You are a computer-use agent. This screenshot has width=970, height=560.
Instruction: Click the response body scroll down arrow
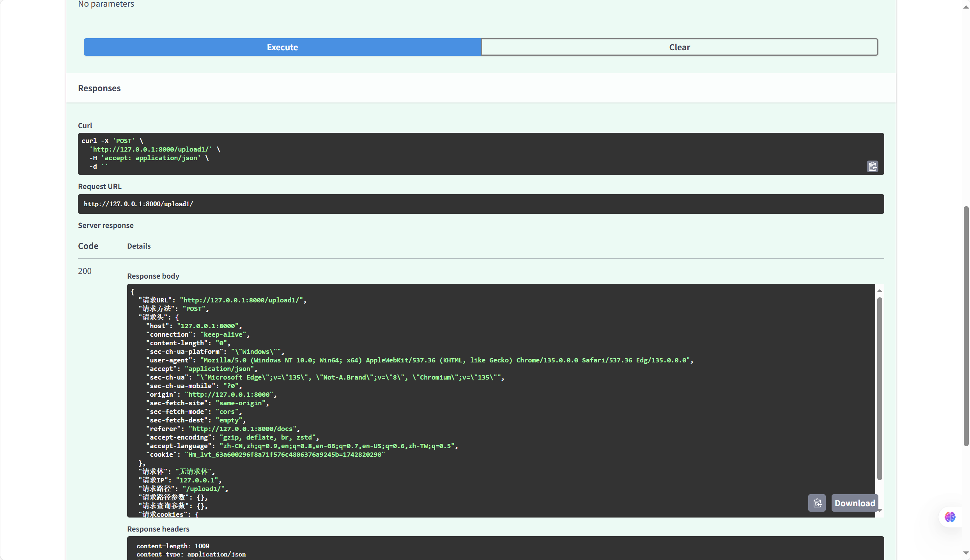click(880, 510)
